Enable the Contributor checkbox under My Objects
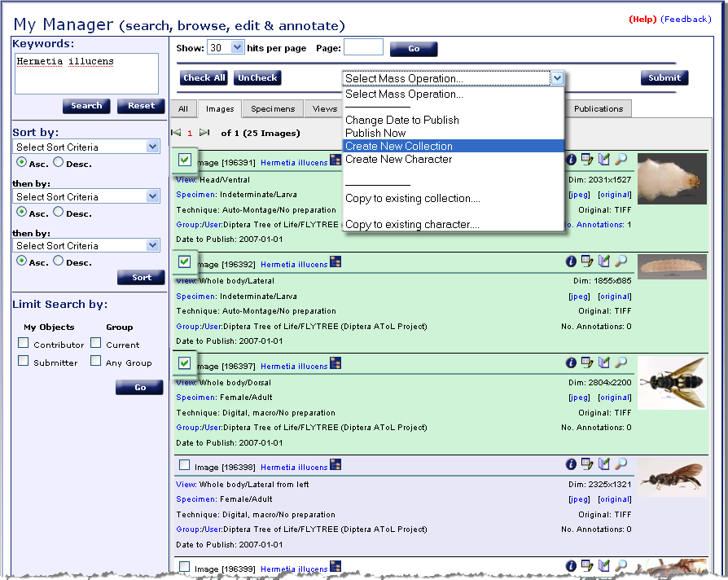Screen dimensions: 728x580 coord(23,344)
